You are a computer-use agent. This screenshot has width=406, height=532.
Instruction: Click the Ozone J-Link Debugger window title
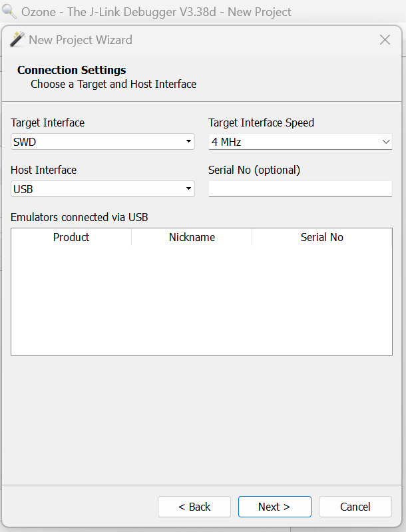[x=156, y=12]
